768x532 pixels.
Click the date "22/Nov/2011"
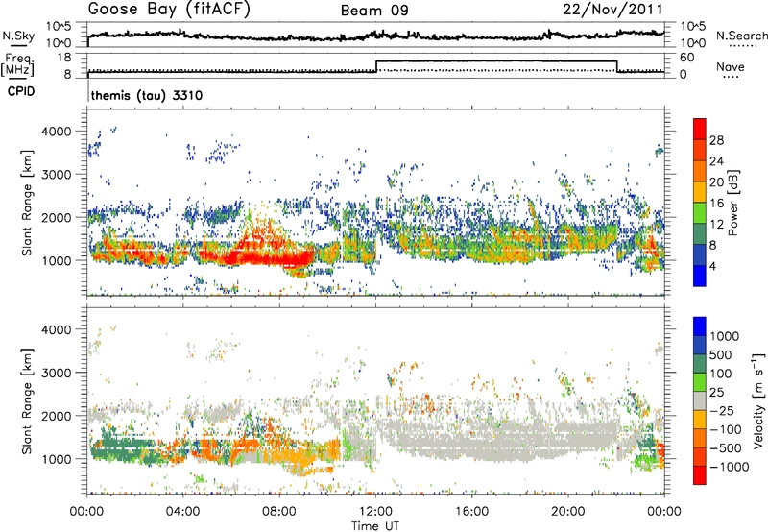tap(612, 10)
